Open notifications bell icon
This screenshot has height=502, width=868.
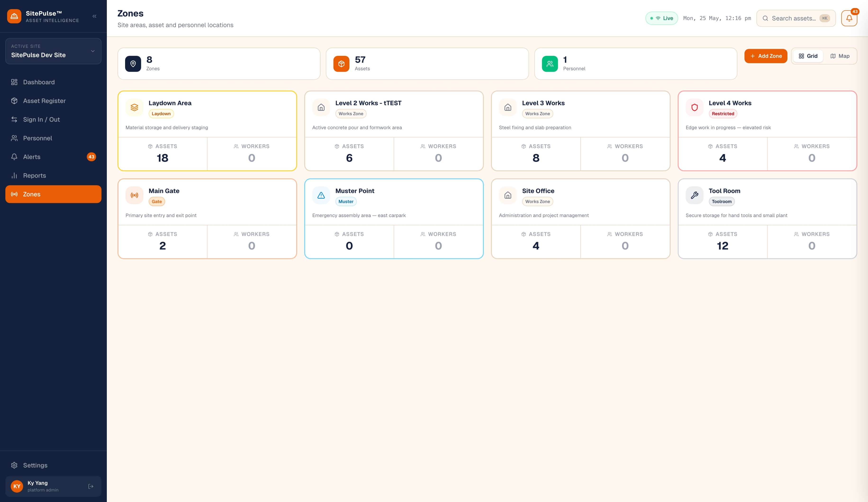coord(849,18)
